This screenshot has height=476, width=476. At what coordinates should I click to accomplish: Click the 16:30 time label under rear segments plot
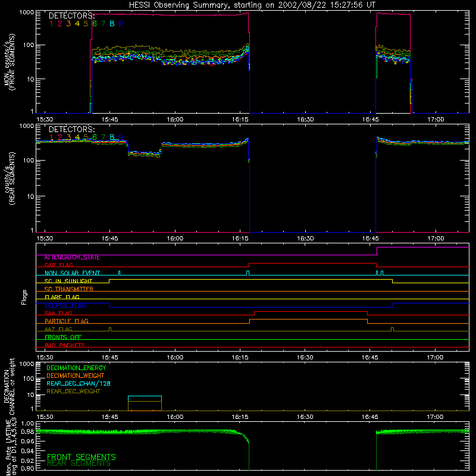click(x=305, y=239)
